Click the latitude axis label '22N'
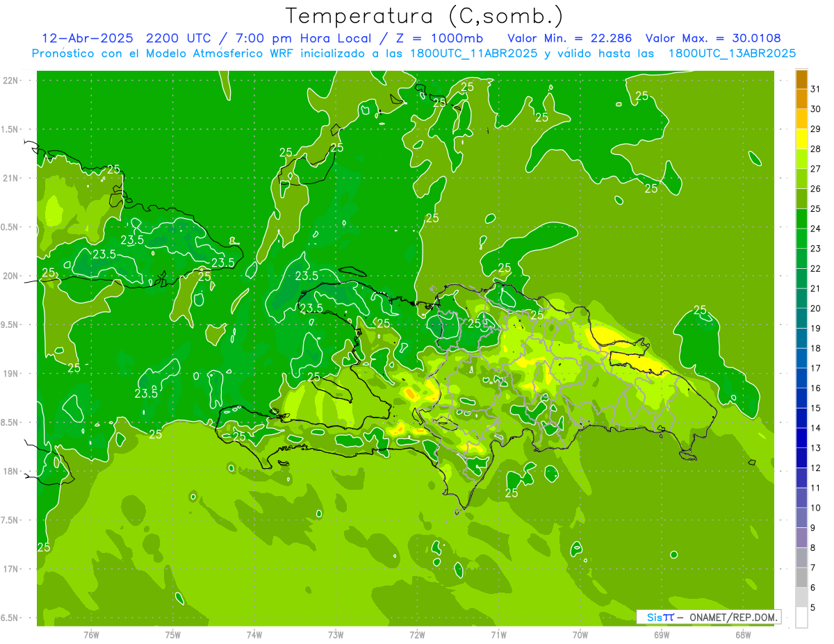The width and height of the screenshot is (834, 644). pyautogui.click(x=11, y=81)
